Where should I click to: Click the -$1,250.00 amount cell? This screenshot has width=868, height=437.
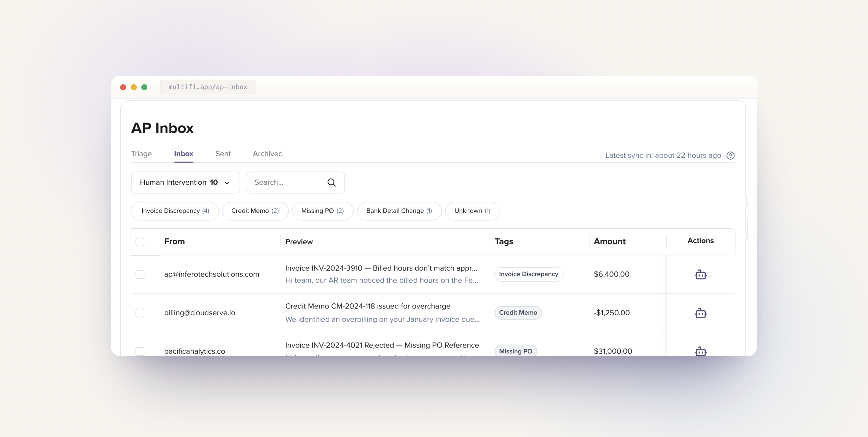click(611, 313)
